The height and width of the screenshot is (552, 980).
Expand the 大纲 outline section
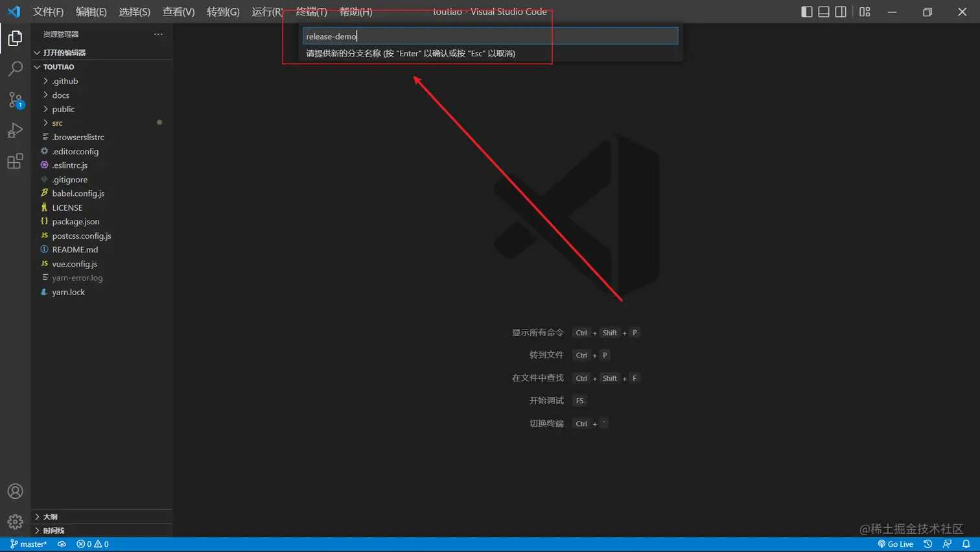click(x=102, y=517)
